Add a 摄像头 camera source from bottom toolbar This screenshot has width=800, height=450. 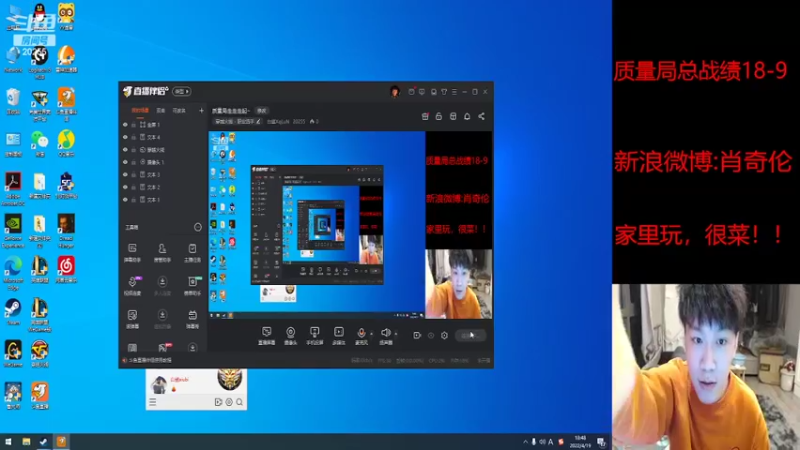(290, 336)
